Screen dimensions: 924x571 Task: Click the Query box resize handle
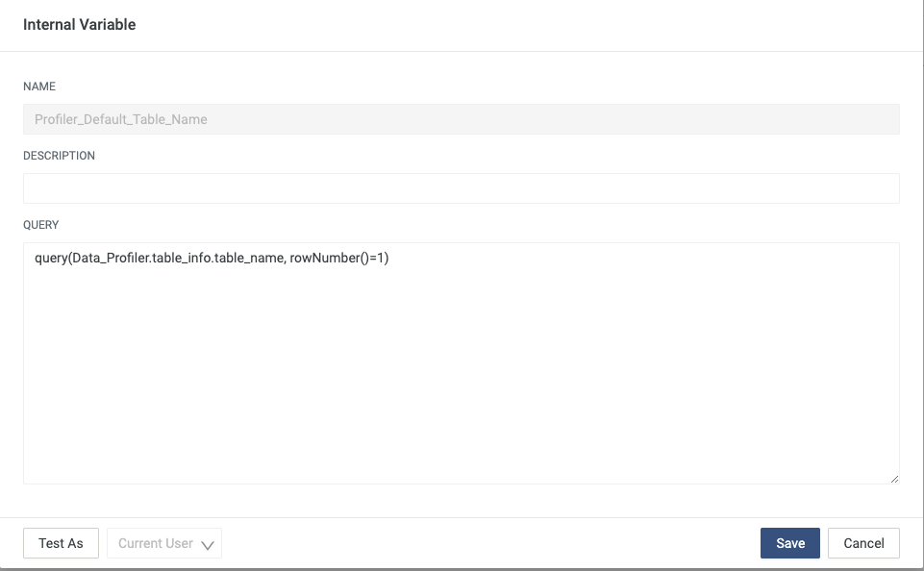894,478
